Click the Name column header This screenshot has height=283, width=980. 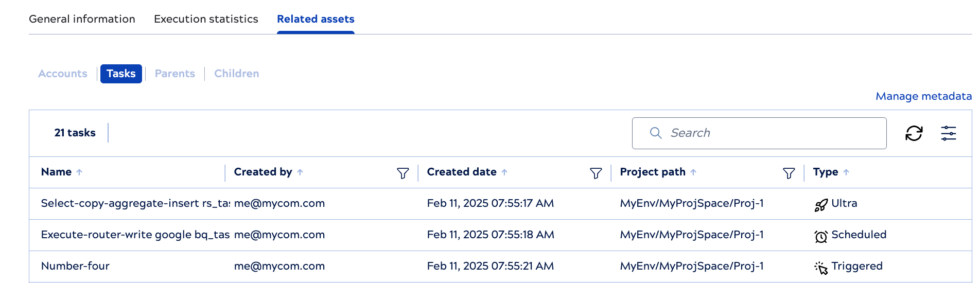click(x=56, y=172)
